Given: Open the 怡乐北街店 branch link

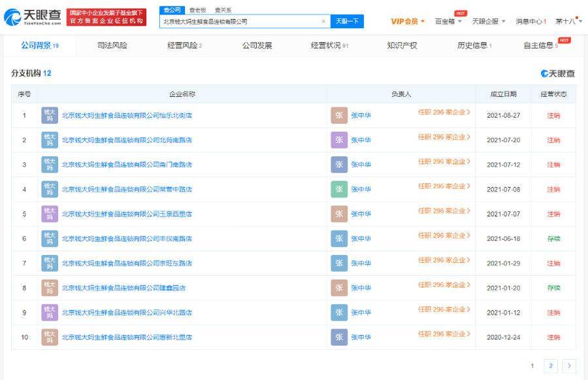Looking at the screenshot, I should pyautogui.click(x=127, y=116).
